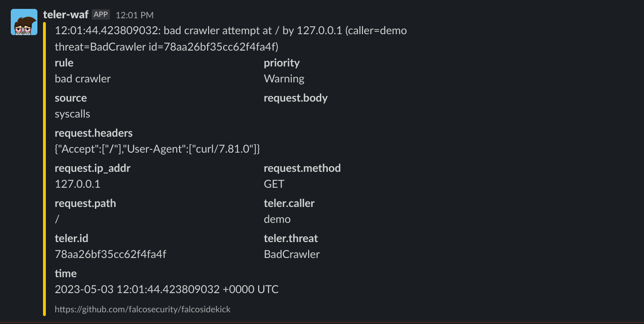644x324 pixels.
Task: Click the syscalls source value
Action: tap(72, 113)
